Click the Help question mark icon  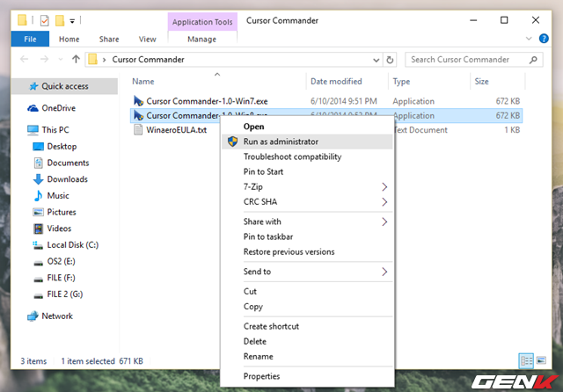point(542,39)
